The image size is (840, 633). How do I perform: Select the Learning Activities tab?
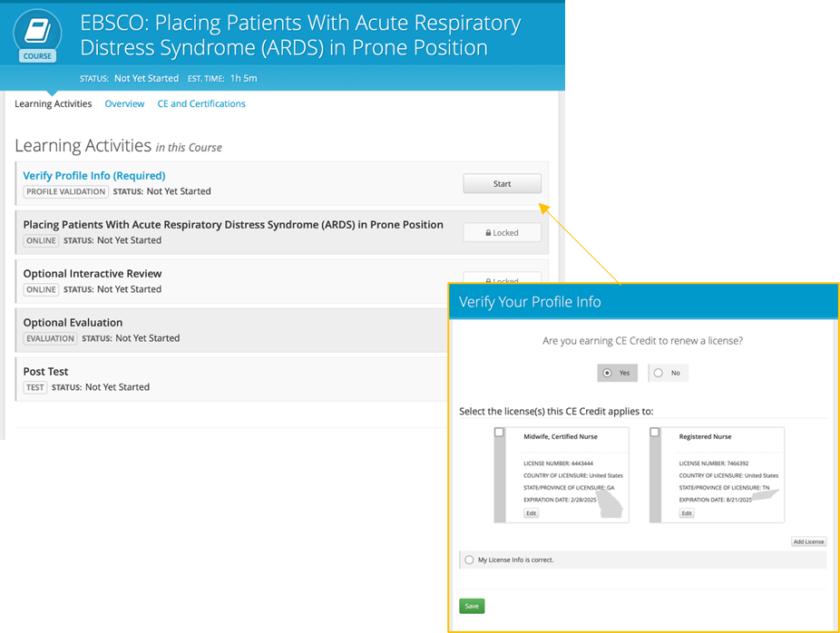(x=53, y=104)
